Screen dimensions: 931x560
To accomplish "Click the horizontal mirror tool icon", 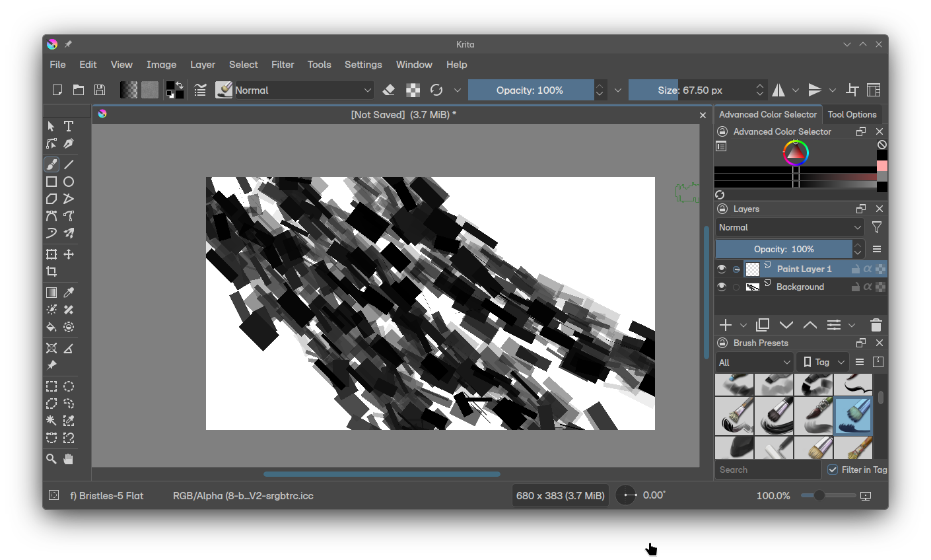I will tap(779, 90).
